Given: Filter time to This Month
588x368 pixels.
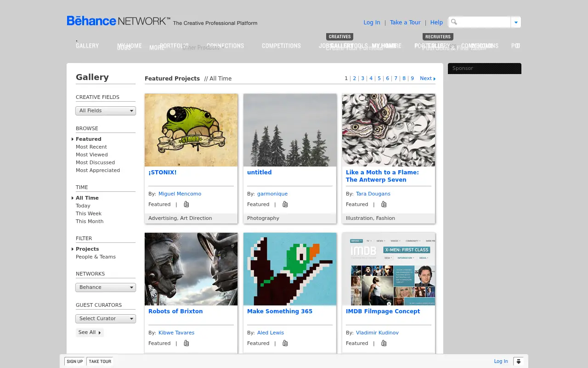Looking at the screenshot, I should pos(90,221).
